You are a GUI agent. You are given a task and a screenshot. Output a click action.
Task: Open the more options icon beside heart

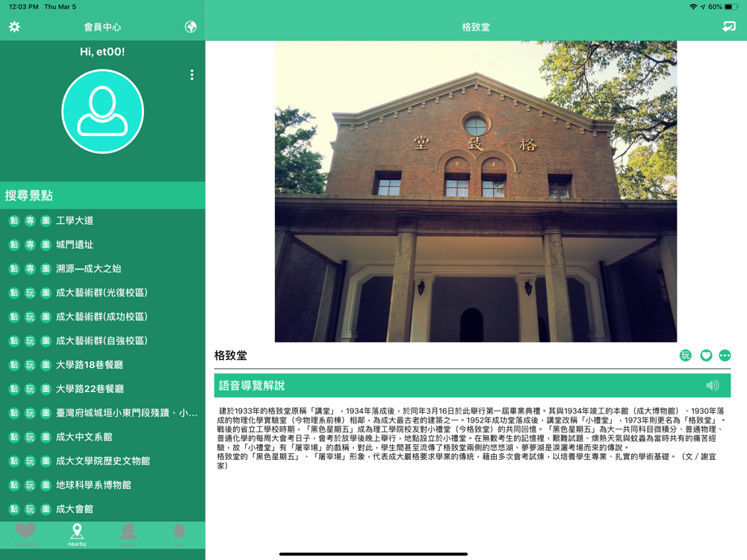(725, 355)
